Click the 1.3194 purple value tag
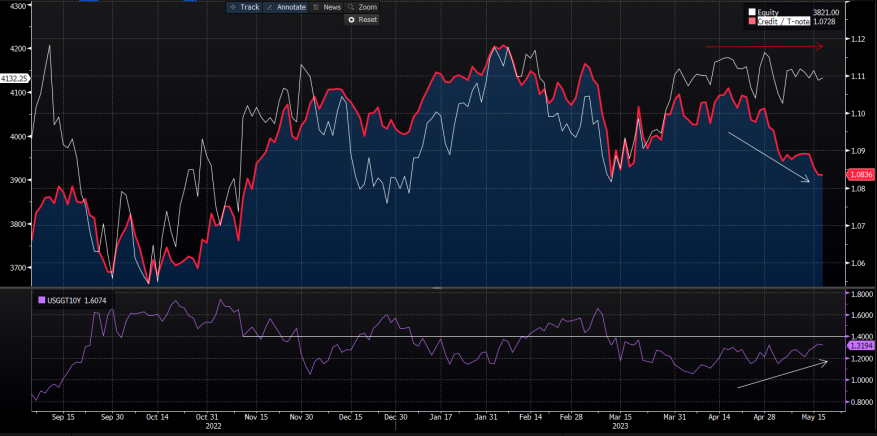The width and height of the screenshot is (877, 436). (861, 345)
